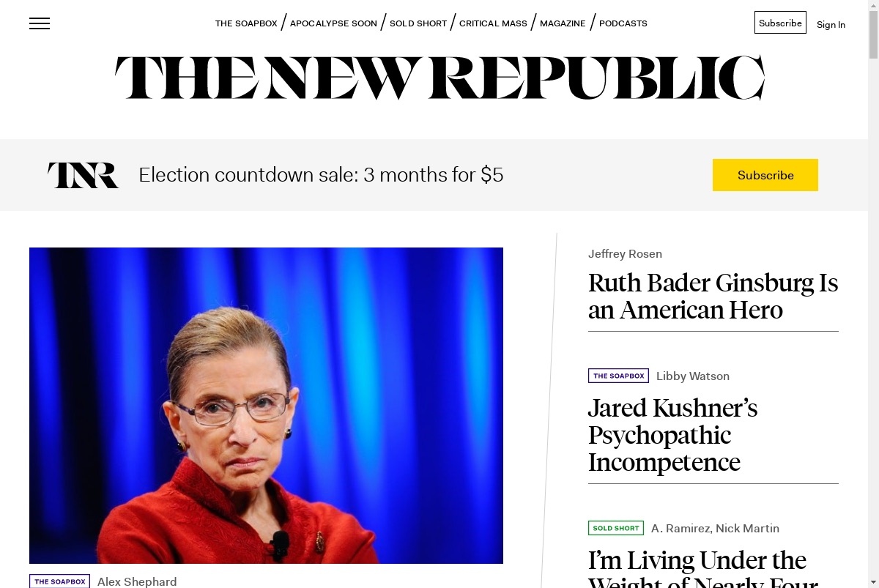The width and height of the screenshot is (879, 588).
Task: Open Alex Shephard's author page
Action: [x=137, y=581]
